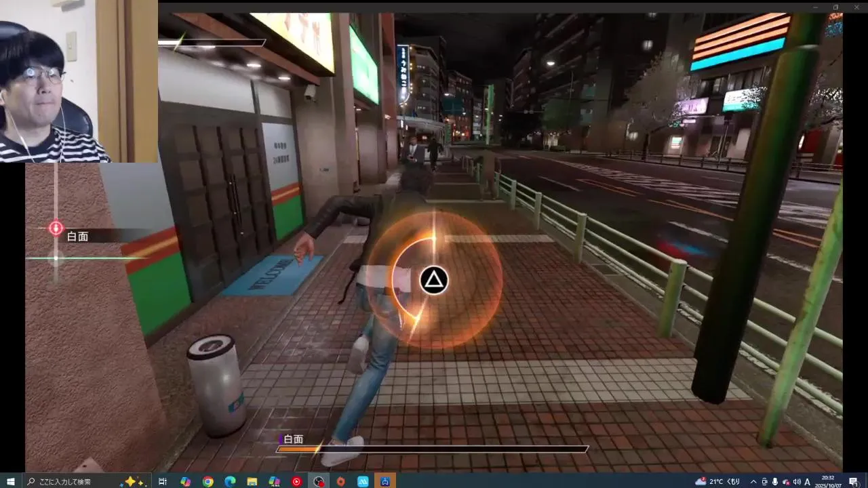Open the Task View icon in taskbar

click(x=163, y=481)
